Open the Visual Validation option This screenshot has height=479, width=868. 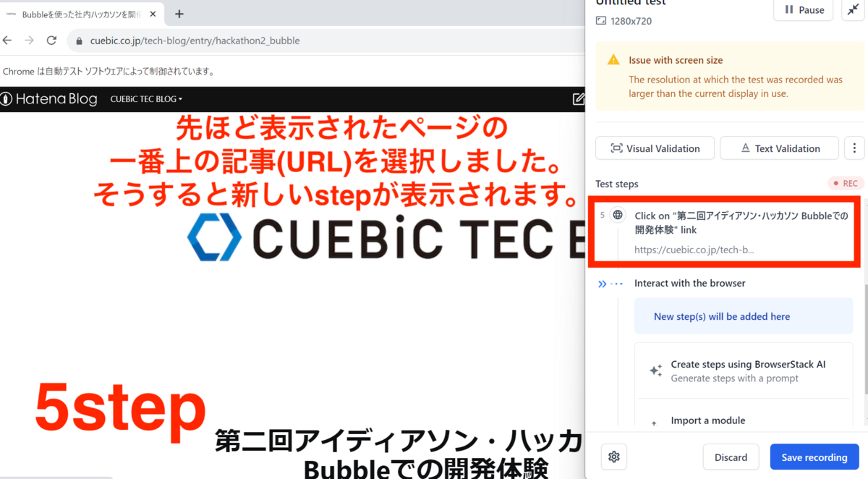655,148
